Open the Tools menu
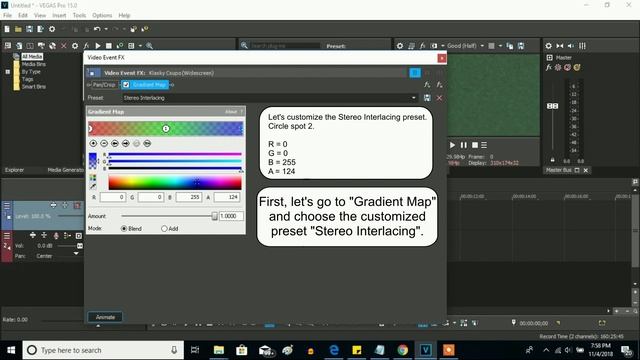Screen dimensions: 640x360 click(79, 15)
